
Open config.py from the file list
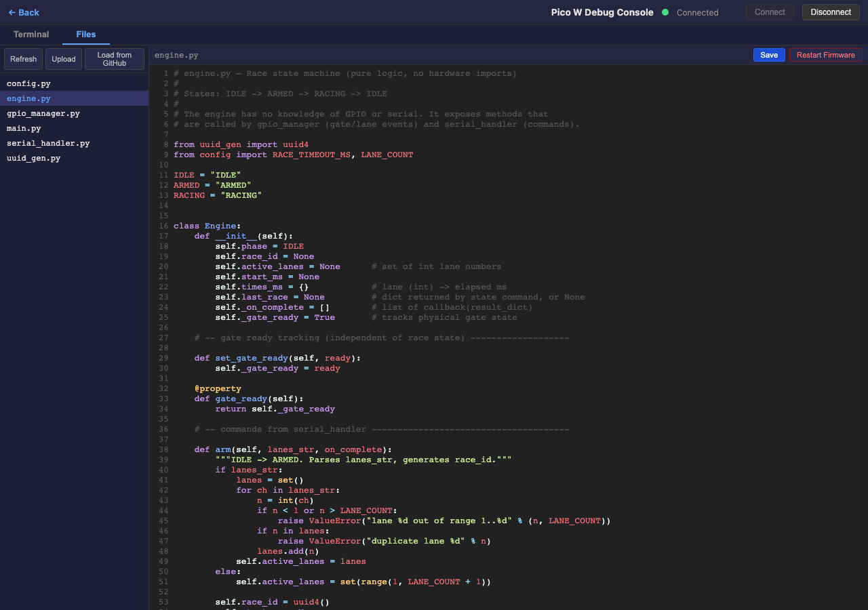27,83
